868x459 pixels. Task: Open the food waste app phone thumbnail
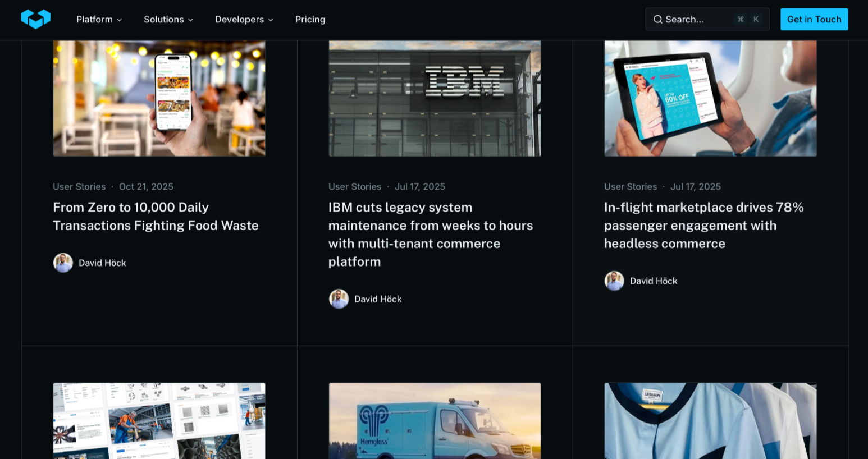(x=159, y=98)
